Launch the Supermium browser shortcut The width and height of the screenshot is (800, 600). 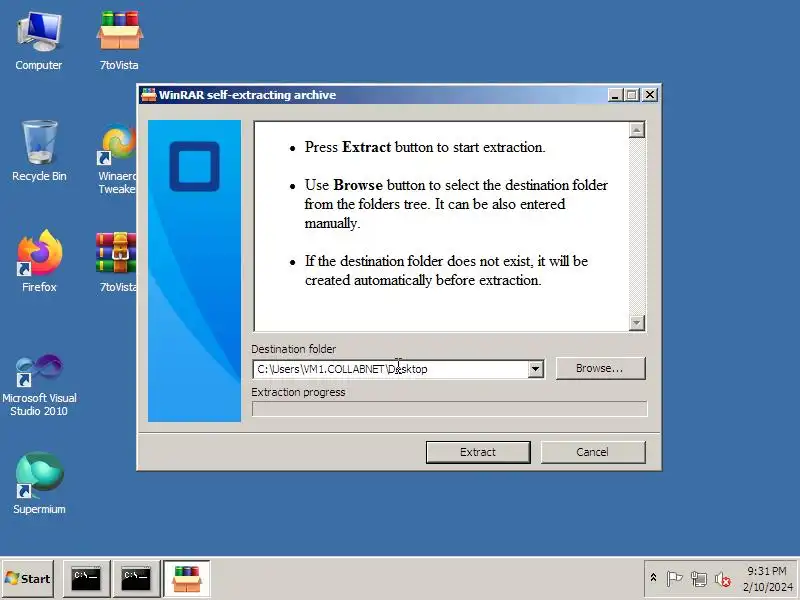[x=39, y=483]
